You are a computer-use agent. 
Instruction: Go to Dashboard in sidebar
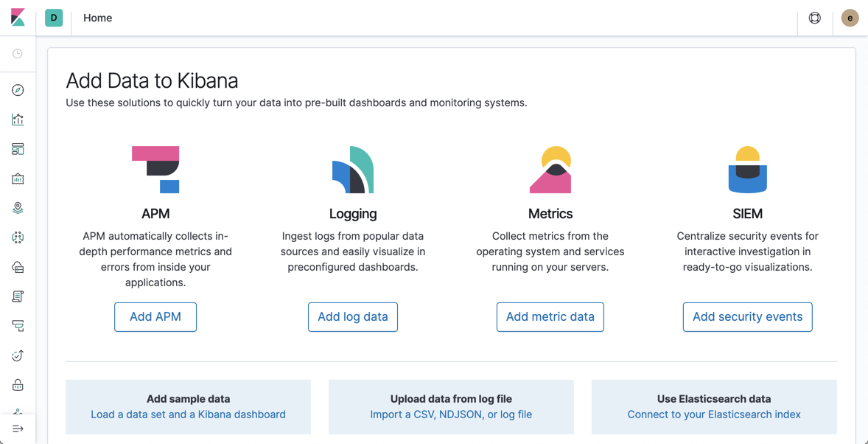tap(18, 149)
